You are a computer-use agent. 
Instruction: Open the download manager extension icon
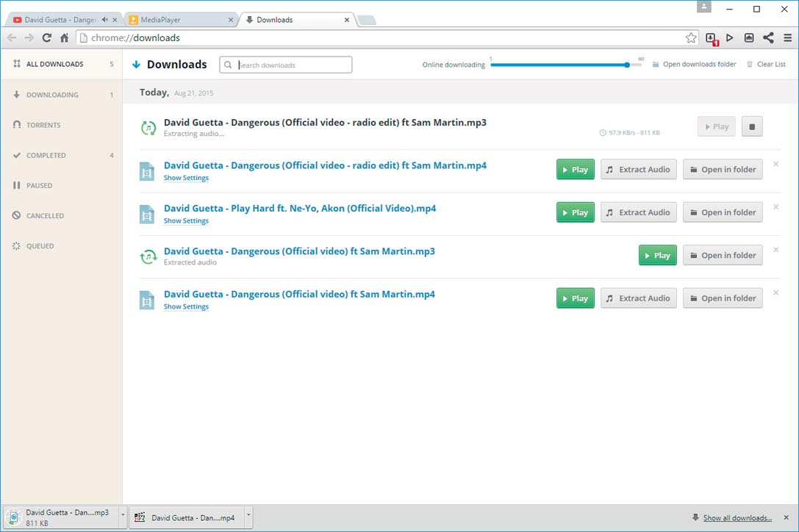click(712, 38)
